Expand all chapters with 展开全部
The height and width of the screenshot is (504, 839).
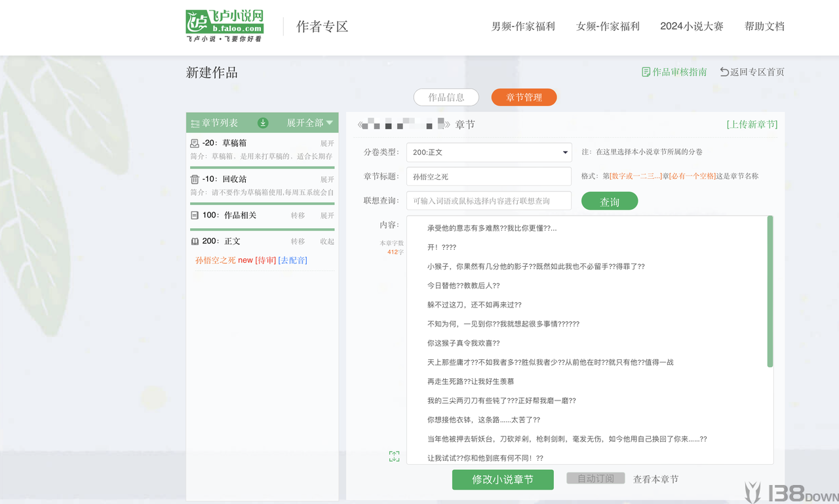click(x=310, y=123)
